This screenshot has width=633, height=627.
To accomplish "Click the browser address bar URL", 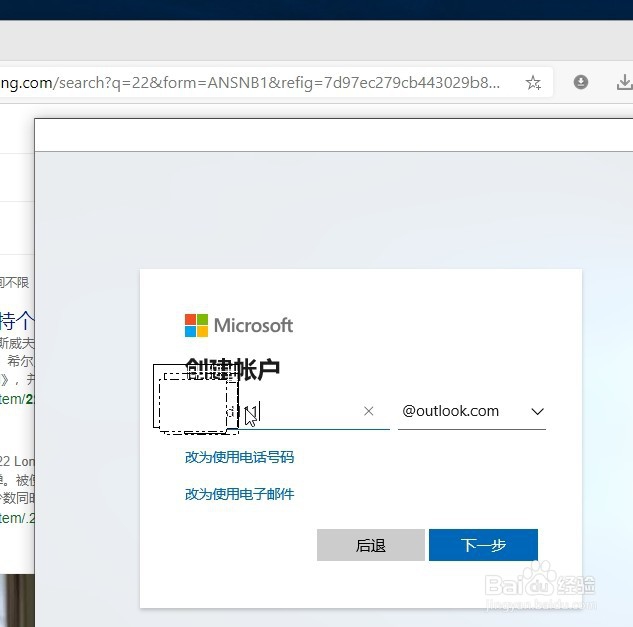I will click(x=250, y=83).
